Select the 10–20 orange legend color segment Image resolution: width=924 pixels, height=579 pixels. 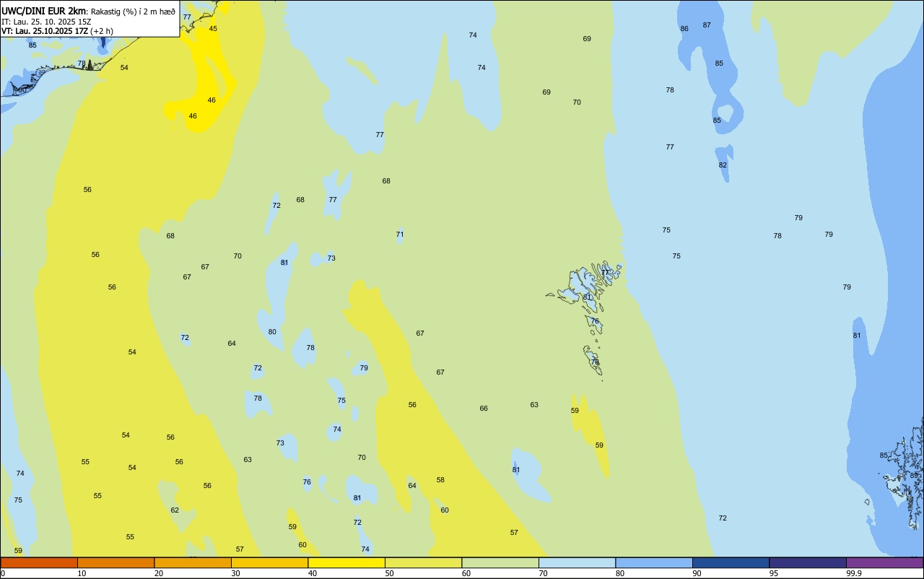coord(115,562)
